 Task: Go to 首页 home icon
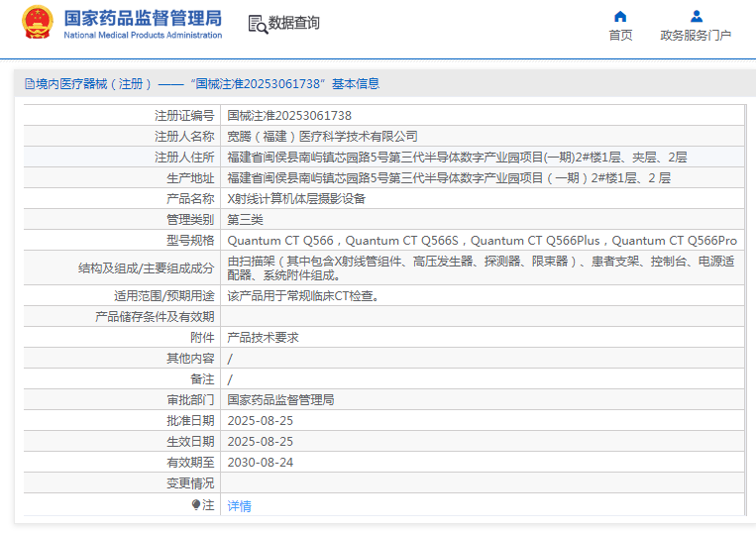pyautogui.click(x=620, y=17)
